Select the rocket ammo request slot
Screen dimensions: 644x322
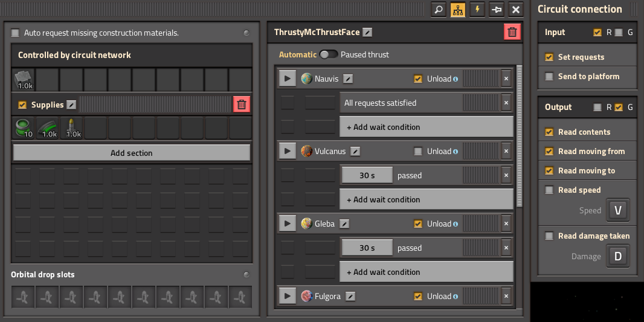point(72,127)
